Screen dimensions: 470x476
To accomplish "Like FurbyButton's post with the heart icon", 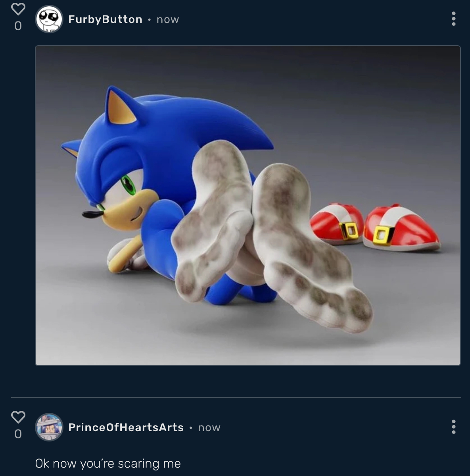I will click(18, 9).
